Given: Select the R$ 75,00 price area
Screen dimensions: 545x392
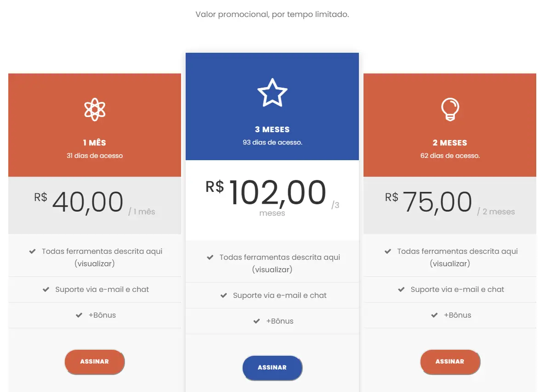Looking at the screenshot, I should pyautogui.click(x=450, y=205).
